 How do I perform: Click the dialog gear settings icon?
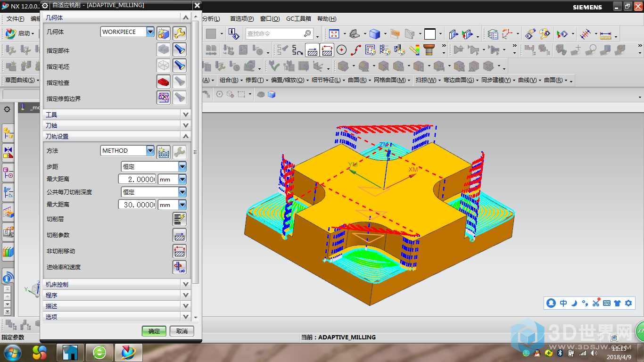pos(45,5)
